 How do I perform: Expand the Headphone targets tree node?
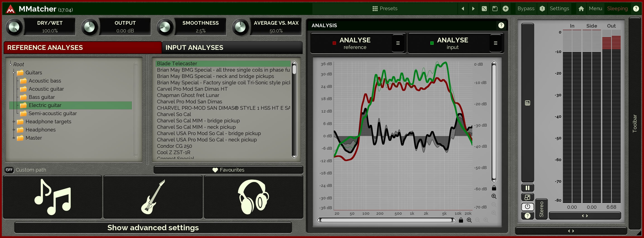(14, 122)
